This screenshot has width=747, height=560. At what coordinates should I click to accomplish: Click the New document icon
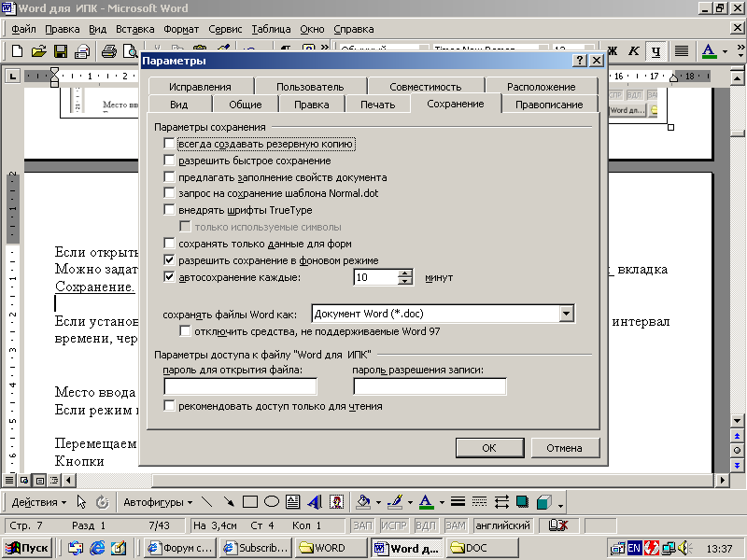pyautogui.click(x=17, y=51)
